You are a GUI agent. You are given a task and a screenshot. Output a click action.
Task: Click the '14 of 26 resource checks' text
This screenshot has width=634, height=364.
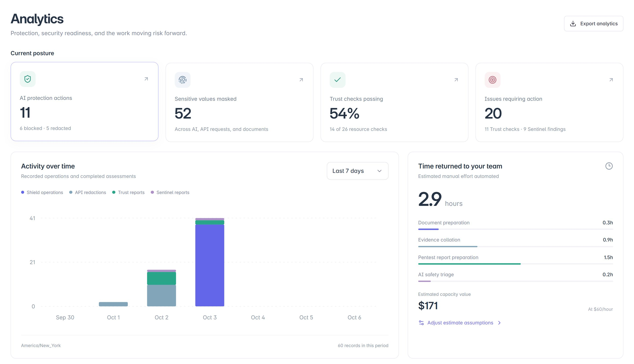[x=358, y=129]
